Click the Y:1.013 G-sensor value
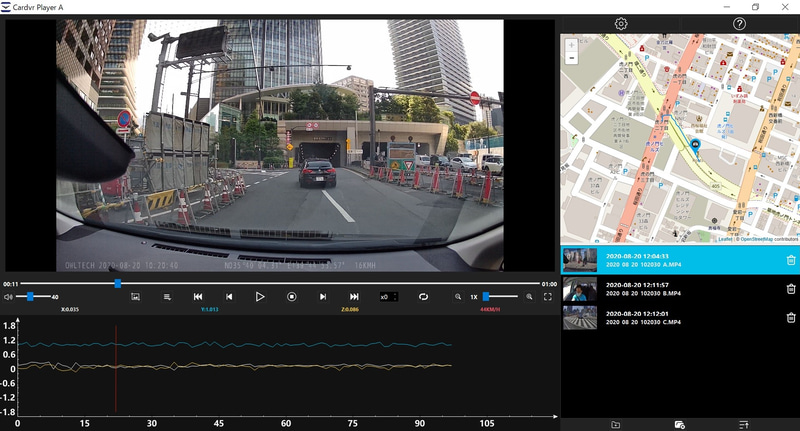 coord(209,310)
